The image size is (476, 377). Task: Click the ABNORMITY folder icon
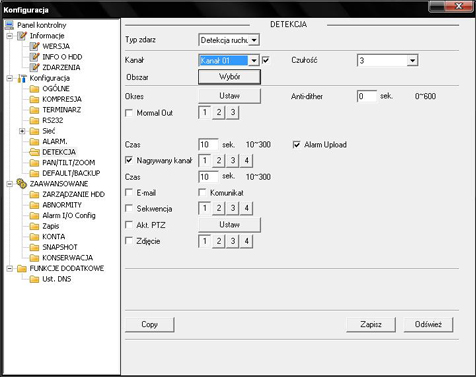point(34,205)
